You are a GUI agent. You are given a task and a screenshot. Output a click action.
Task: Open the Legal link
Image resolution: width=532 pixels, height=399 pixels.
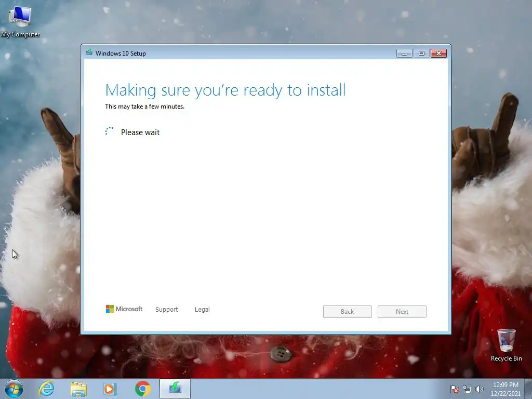point(202,310)
